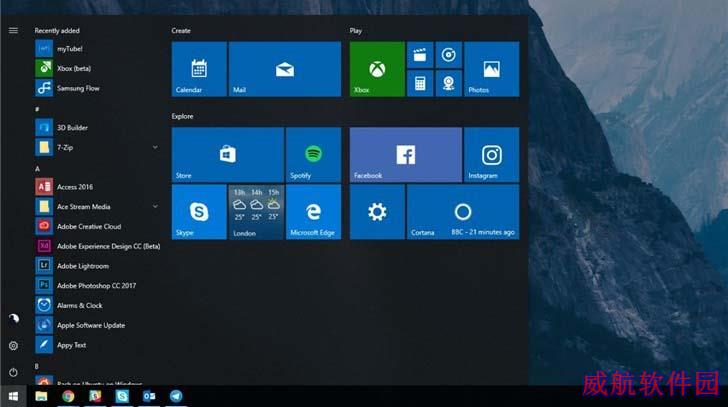Launch Apple Software Update
This screenshot has height=407, width=728.
click(98, 325)
